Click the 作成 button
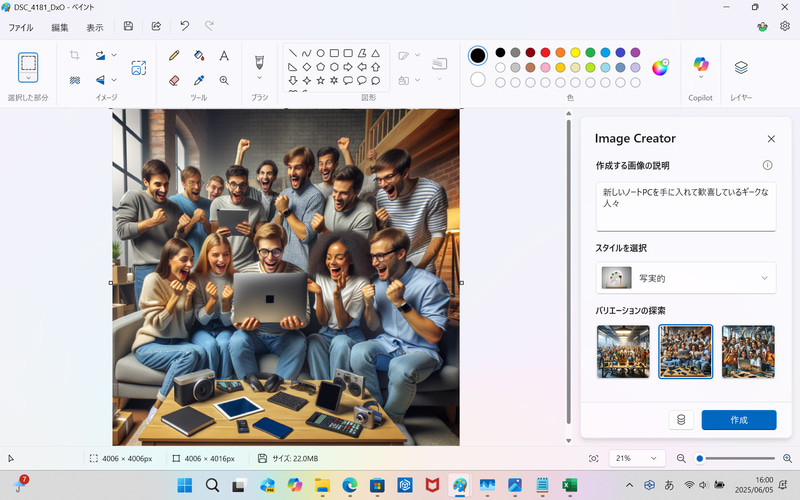 coord(739,420)
